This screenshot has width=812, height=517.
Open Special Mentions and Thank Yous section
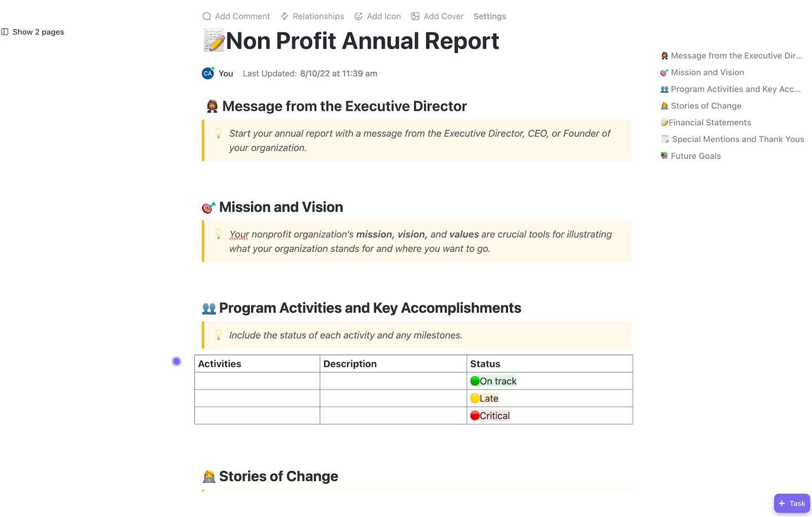pyautogui.click(x=737, y=140)
